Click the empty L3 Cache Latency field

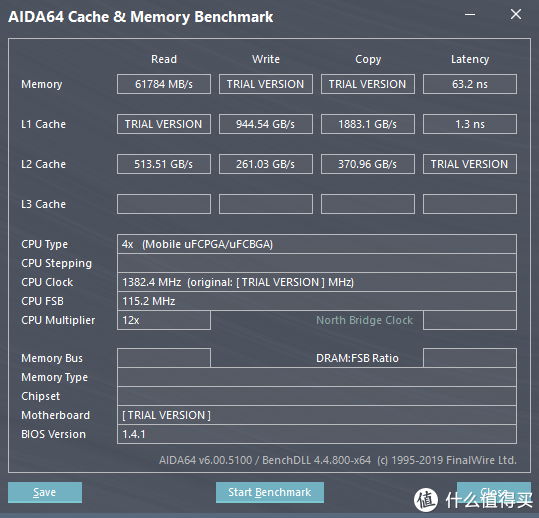tap(470, 204)
